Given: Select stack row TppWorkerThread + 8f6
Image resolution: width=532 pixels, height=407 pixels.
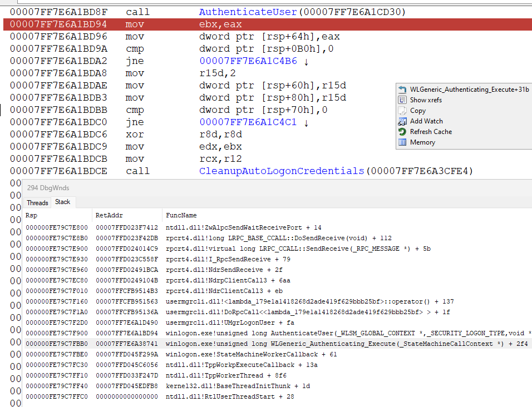Looking at the screenshot, I should (278, 375).
